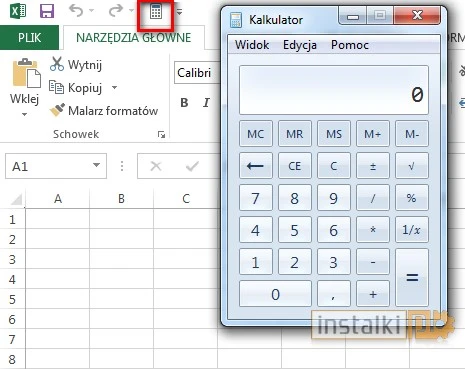The height and width of the screenshot is (369, 465).
Task: Click the Calibri font name box
Action: [197, 73]
